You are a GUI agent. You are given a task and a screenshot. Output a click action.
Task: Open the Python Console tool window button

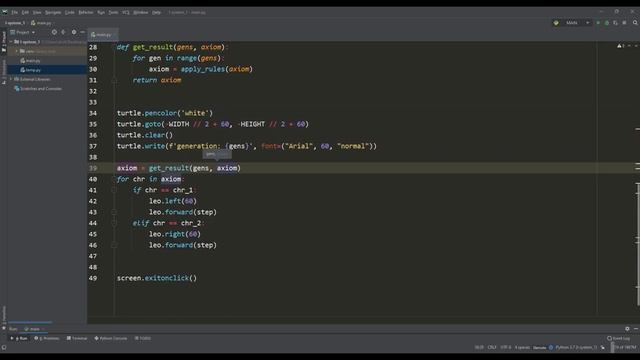click(111, 338)
